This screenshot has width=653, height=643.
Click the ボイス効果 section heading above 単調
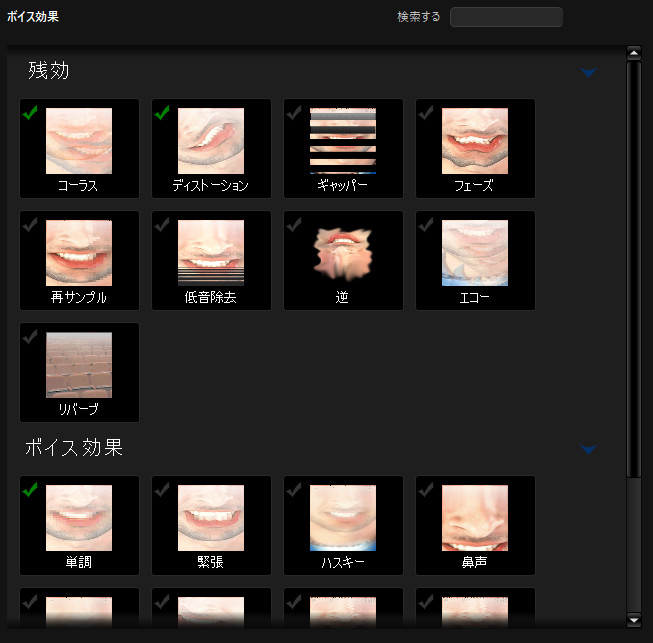74,447
